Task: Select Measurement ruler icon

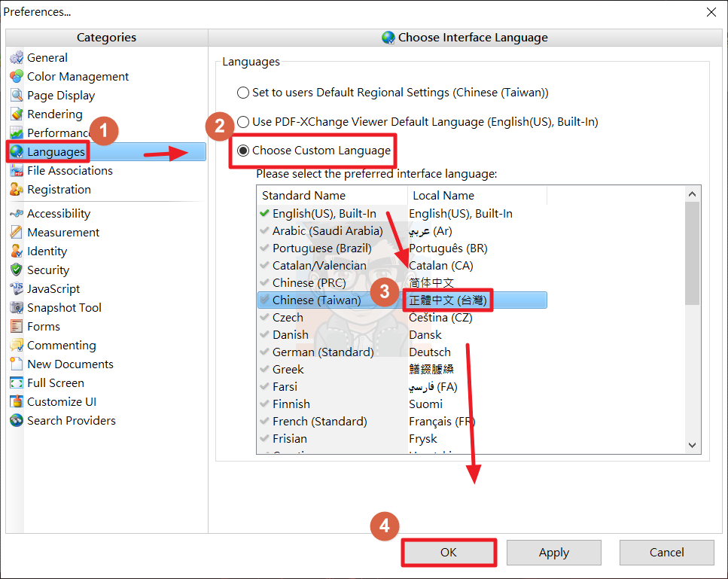Action: click(17, 232)
